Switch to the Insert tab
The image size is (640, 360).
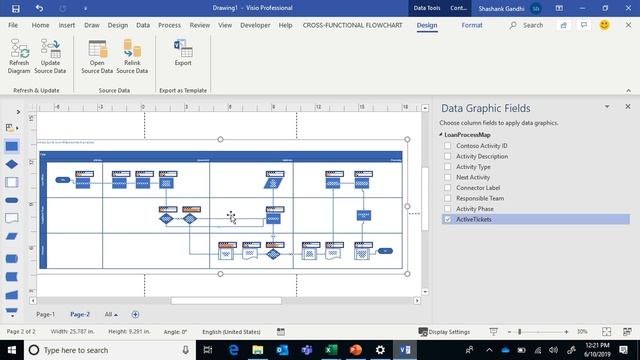coord(67,25)
